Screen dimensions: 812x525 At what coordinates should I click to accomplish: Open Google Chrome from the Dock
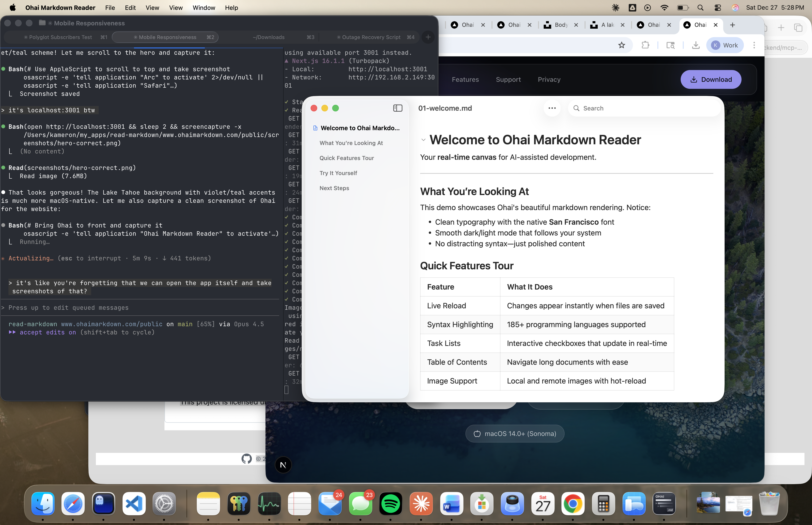573,504
